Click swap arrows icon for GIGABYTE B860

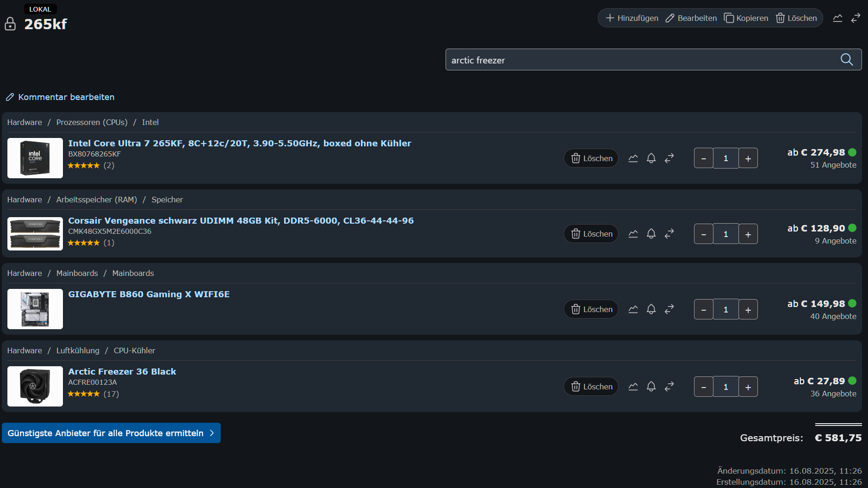(669, 309)
